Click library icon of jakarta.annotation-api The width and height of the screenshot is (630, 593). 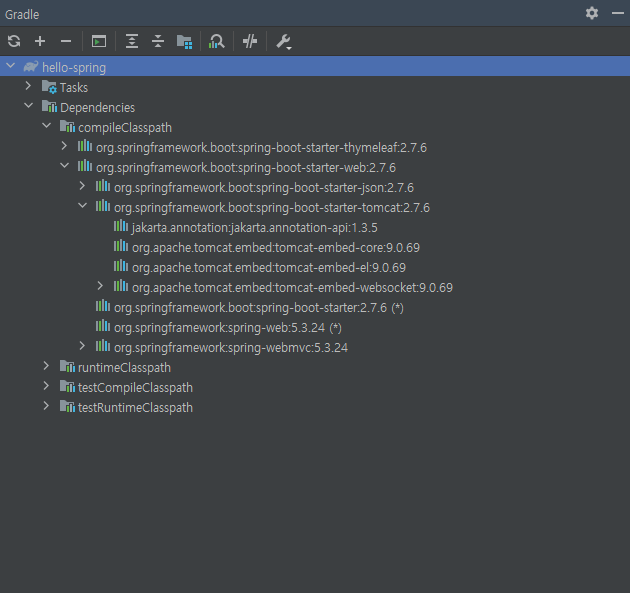pyautogui.click(x=121, y=226)
